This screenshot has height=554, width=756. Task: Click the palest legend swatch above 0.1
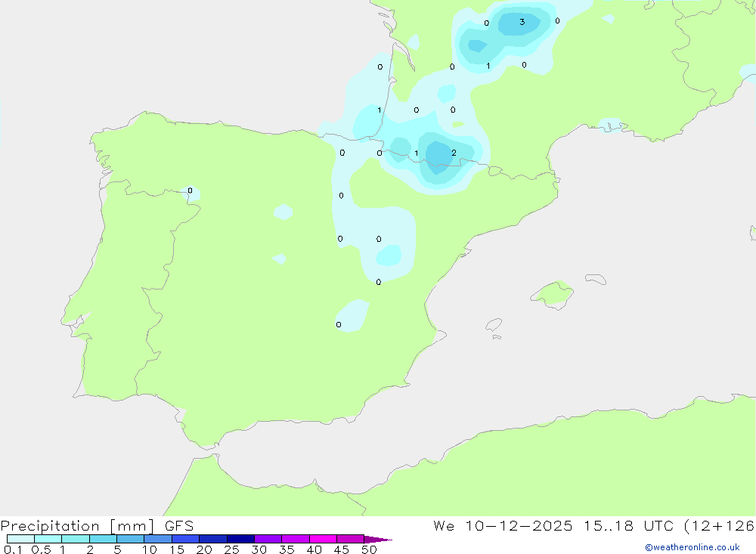[20, 539]
